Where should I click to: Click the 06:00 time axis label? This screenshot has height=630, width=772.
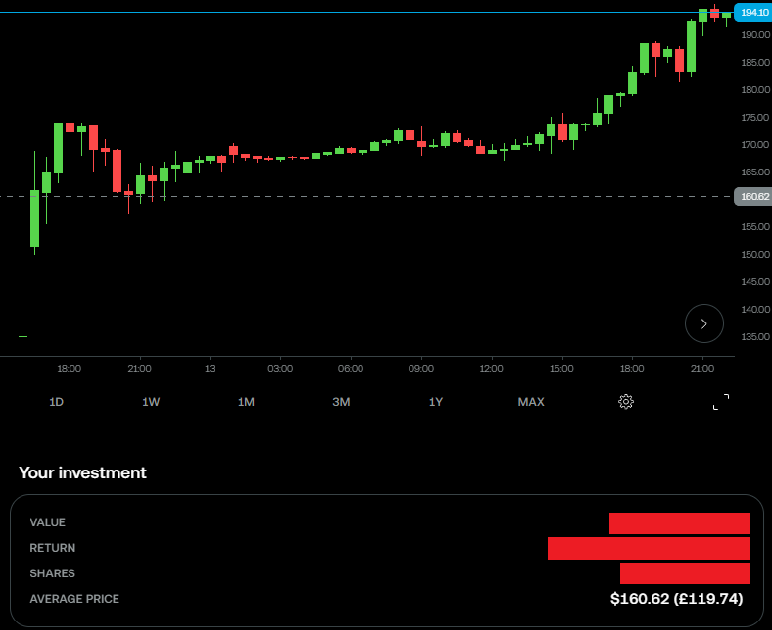(x=351, y=369)
